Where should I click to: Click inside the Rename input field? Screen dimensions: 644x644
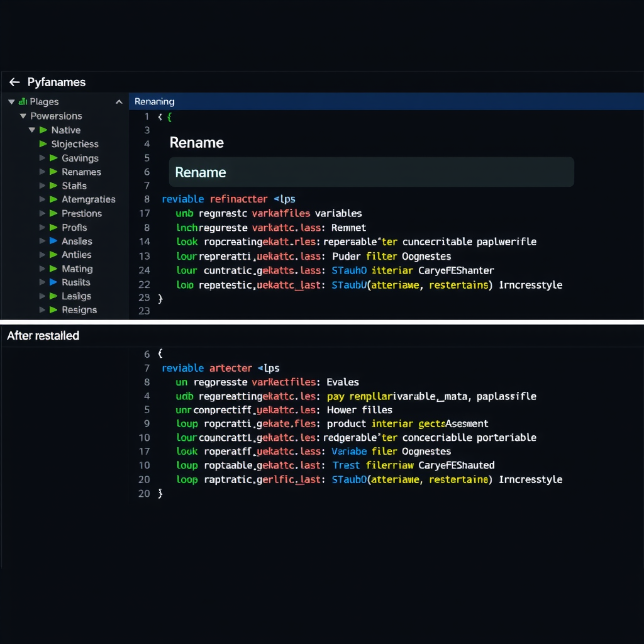(x=371, y=172)
